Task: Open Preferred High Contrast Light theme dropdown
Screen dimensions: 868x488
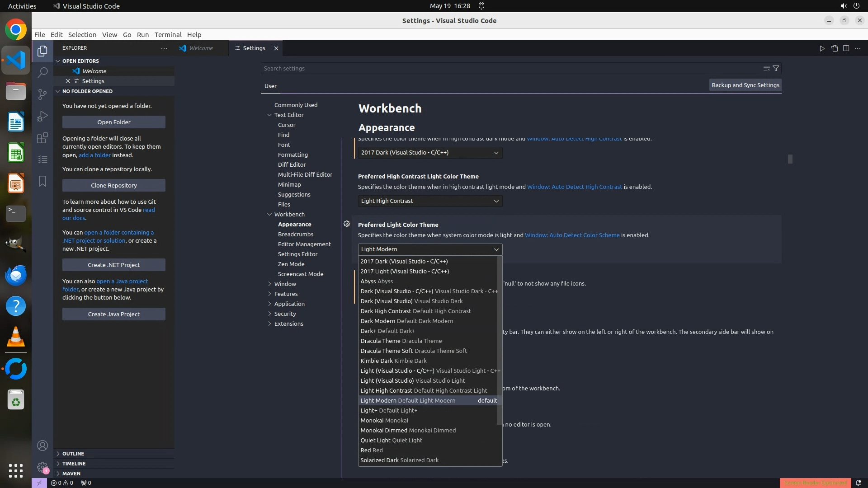Action: click(x=430, y=201)
